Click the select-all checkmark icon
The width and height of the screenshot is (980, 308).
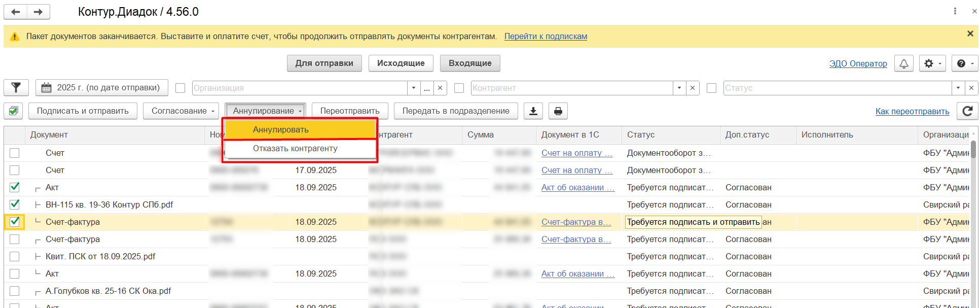coord(14,111)
